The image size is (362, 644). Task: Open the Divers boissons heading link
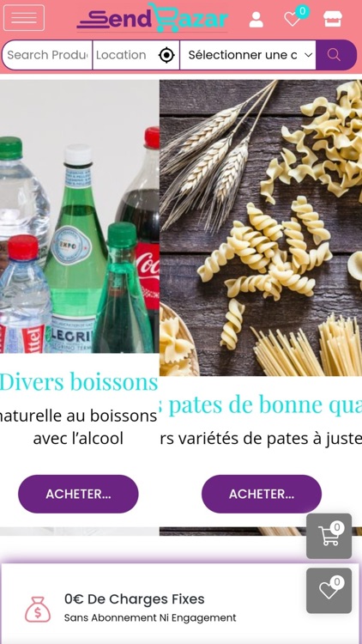coord(79,381)
